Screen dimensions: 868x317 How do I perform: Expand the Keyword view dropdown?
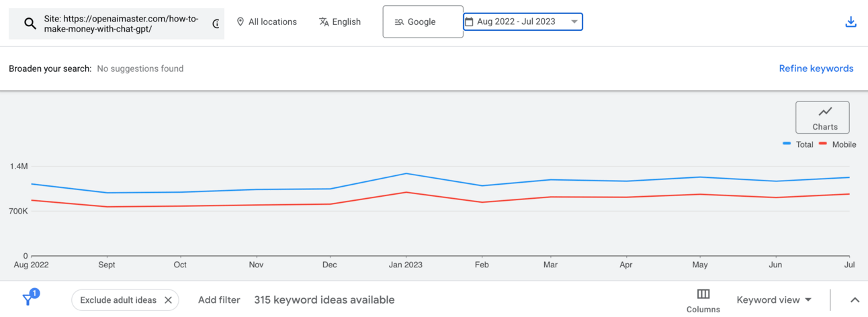coord(774,300)
